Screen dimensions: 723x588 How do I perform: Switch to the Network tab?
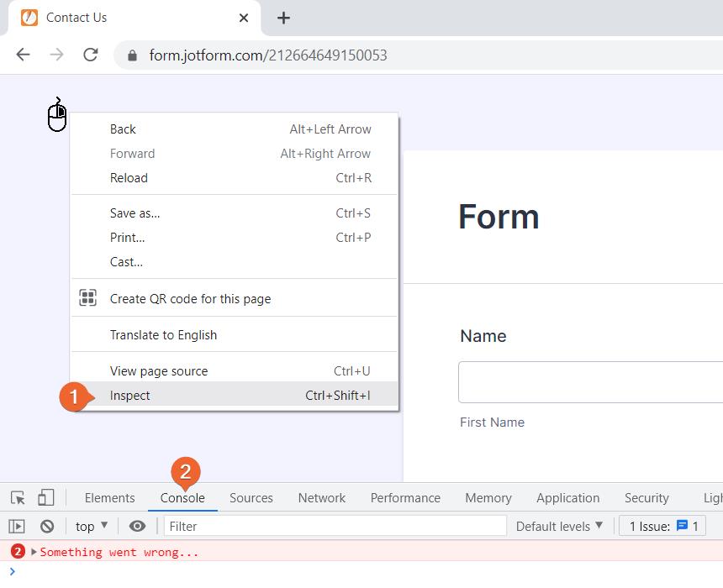(x=321, y=498)
